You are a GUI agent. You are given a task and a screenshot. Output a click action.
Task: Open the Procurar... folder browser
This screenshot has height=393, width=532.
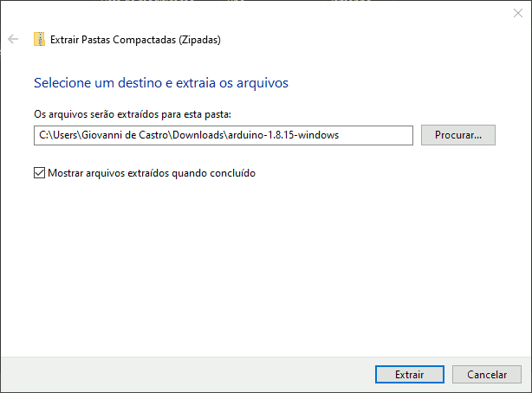(x=458, y=135)
